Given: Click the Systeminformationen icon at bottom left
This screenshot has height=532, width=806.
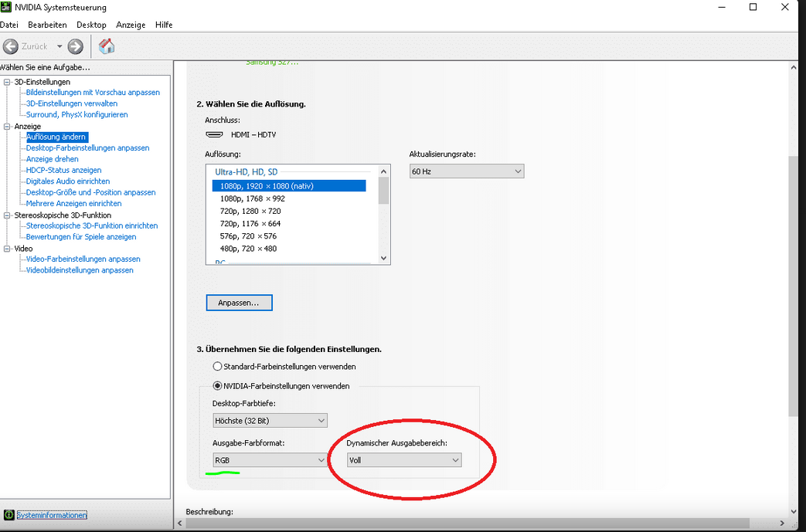Looking at the screenshot, I should point(9,515).
